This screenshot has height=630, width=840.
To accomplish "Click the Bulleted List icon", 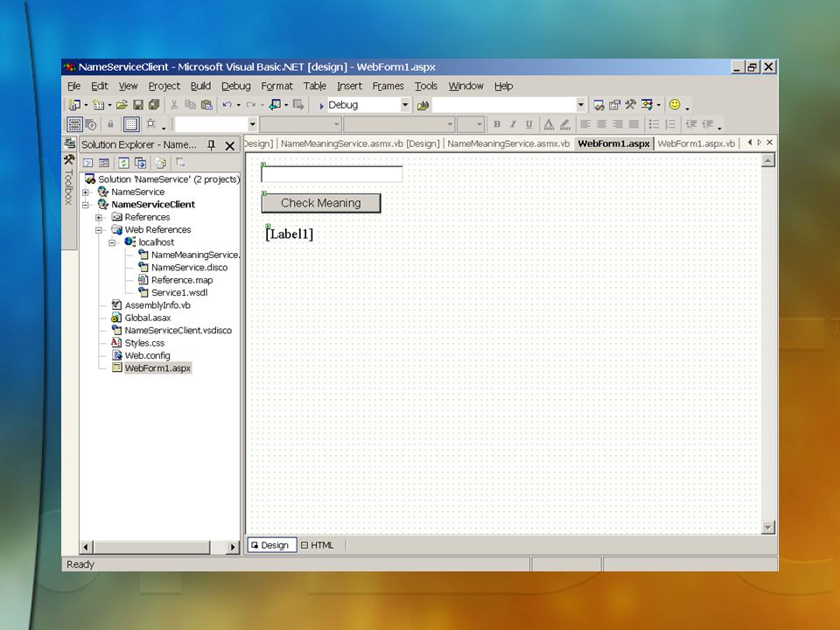I will click(654, 124).
